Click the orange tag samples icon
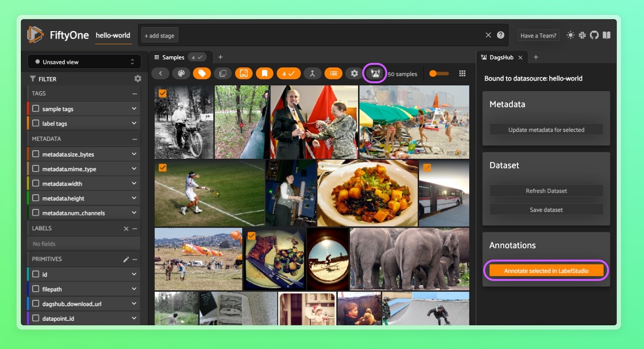The width and height of the screenshot is (644, 349). 202,74
